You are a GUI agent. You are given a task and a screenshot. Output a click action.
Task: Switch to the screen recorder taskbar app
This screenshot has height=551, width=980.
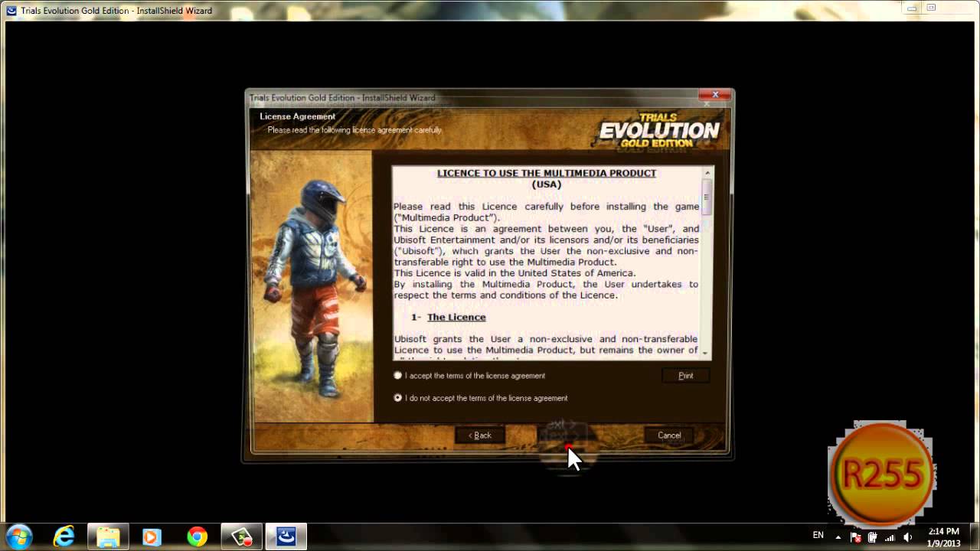241,536
